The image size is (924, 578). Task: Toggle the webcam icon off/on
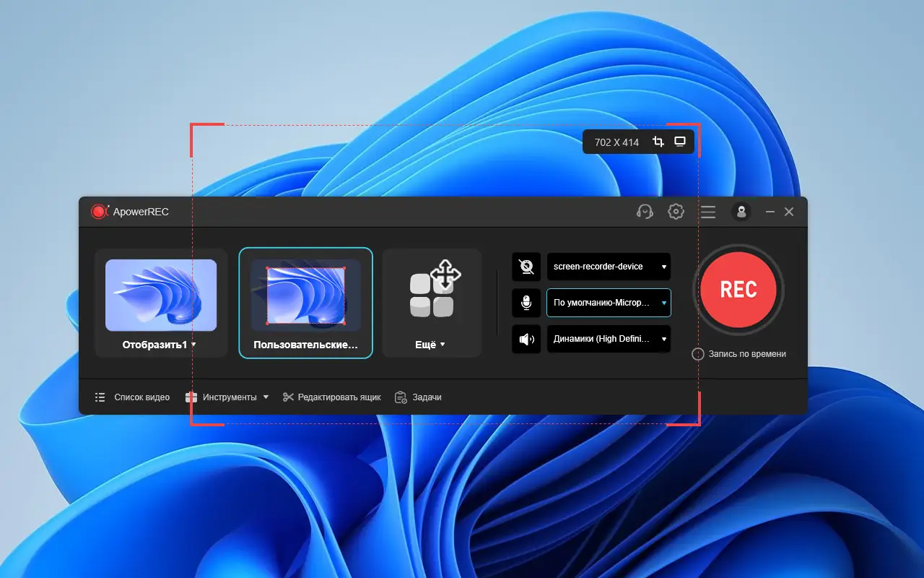pyautogui.click(x=526, y=267)
